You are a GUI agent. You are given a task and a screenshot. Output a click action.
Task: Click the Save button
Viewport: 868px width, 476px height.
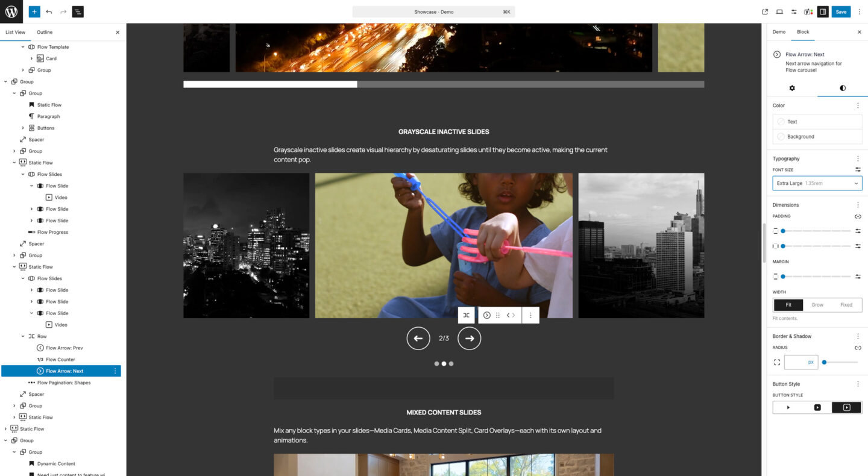(x=840, y=11)
